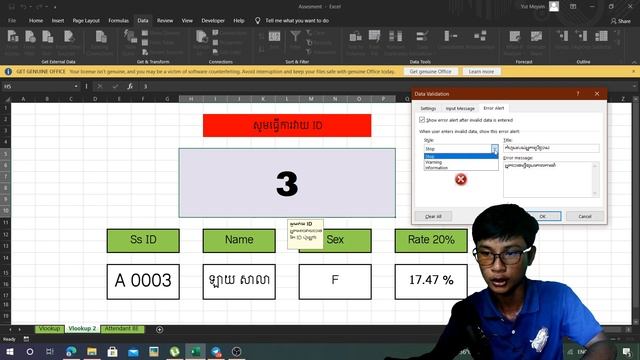Open the Home ribbon tab
The image size is (640, 360).
(36, 20)
